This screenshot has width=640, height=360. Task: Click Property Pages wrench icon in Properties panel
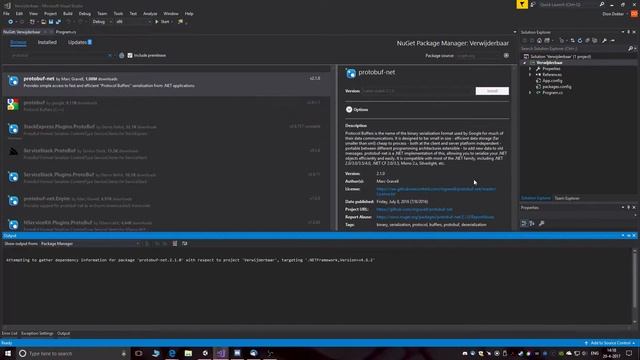point(541,223)
